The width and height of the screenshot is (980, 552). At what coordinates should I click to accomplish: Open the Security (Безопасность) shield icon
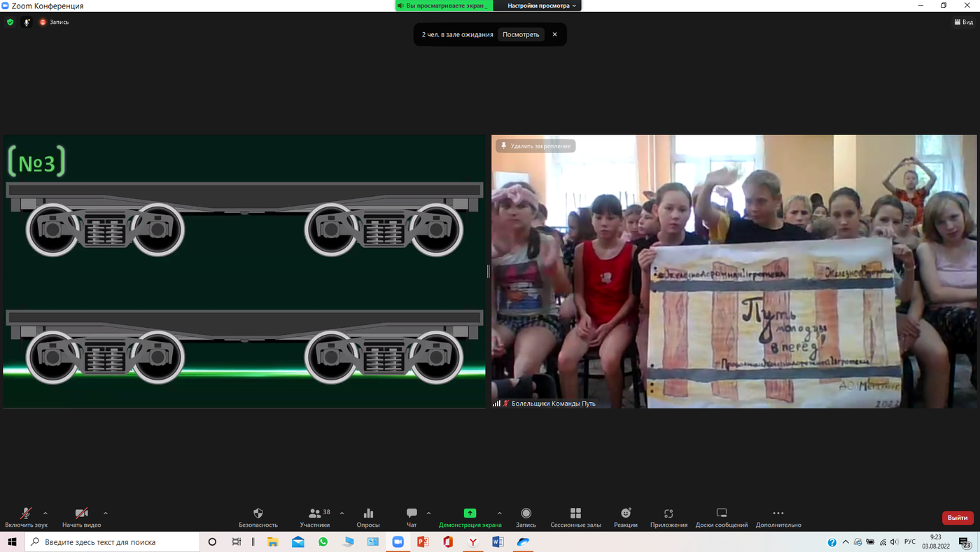[258, 514]
